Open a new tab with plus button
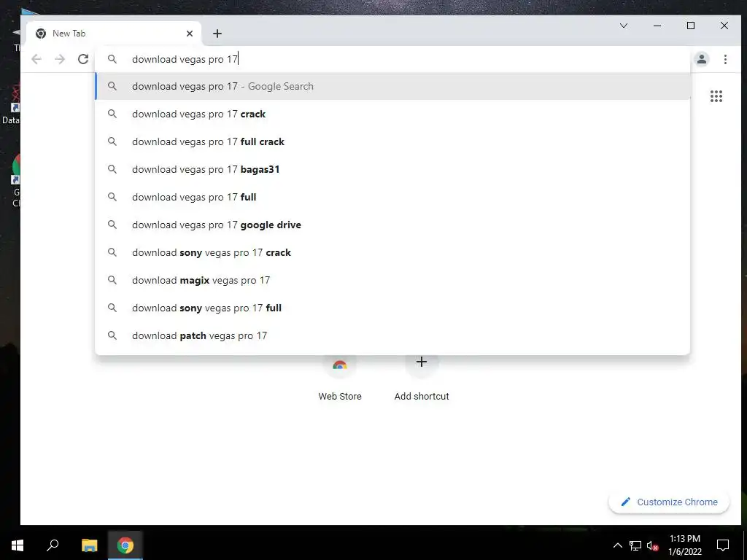 point(217,34)
